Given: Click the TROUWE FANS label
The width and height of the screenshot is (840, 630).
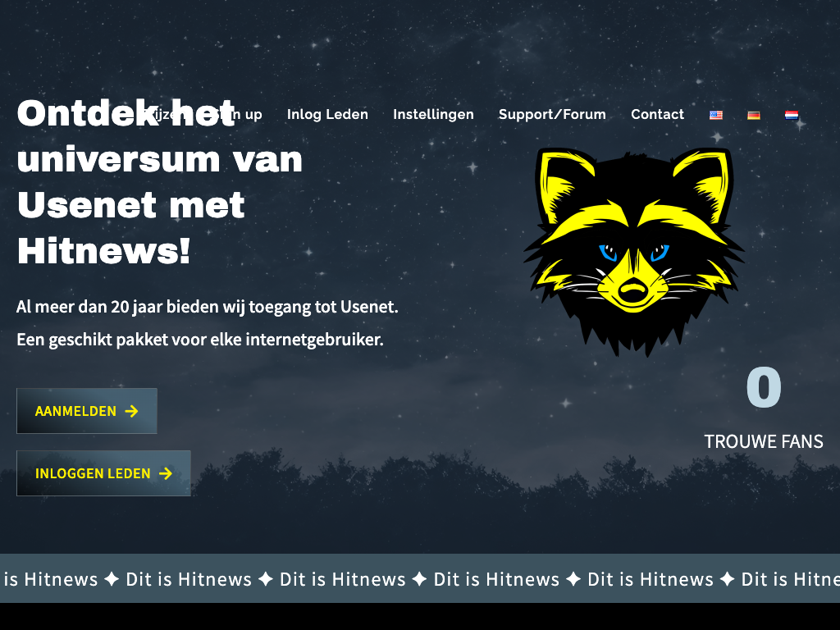Looking at the screenshot, I should [x=764, y=441].
